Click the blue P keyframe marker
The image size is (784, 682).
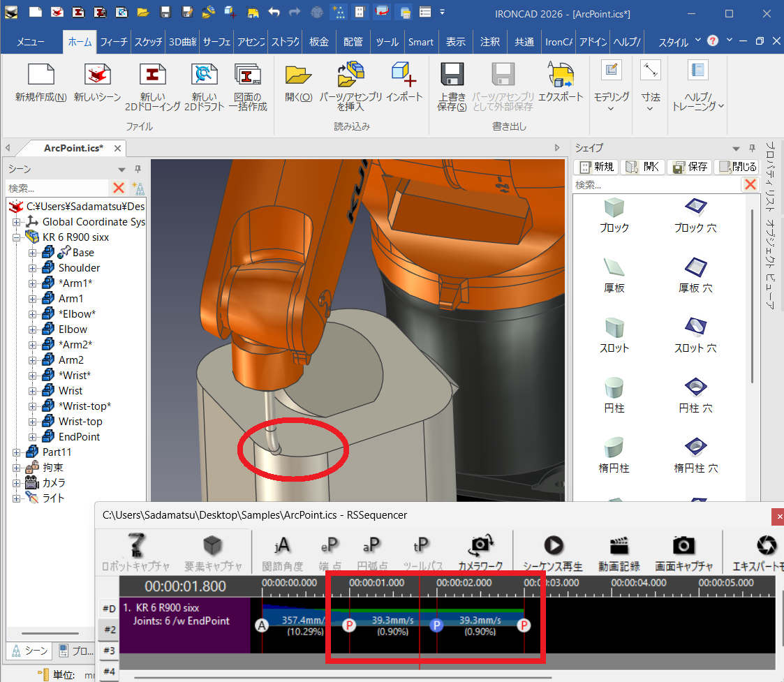pos(436,625)
